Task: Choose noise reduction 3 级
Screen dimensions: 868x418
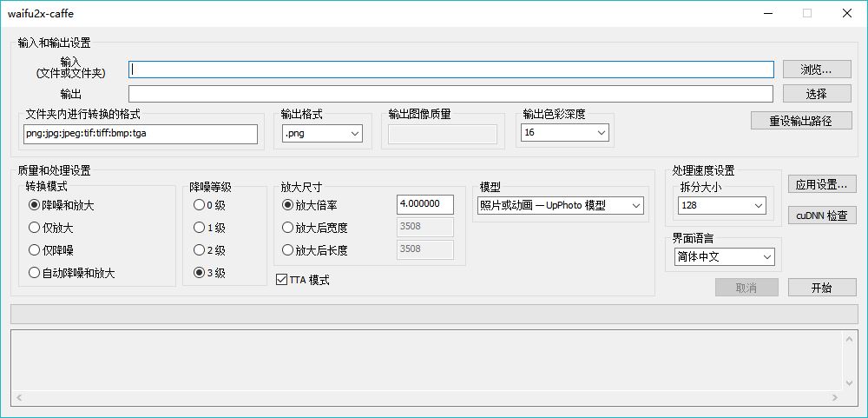Action: pyautogui.click(x=209, y=273)
